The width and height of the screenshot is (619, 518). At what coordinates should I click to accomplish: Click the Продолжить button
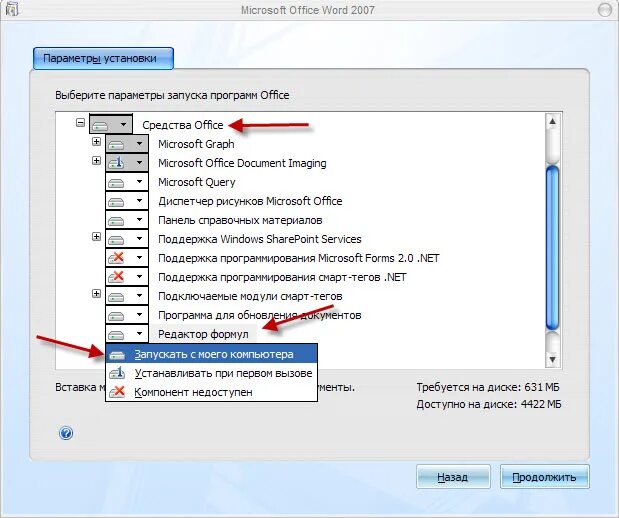click(544, 477)
